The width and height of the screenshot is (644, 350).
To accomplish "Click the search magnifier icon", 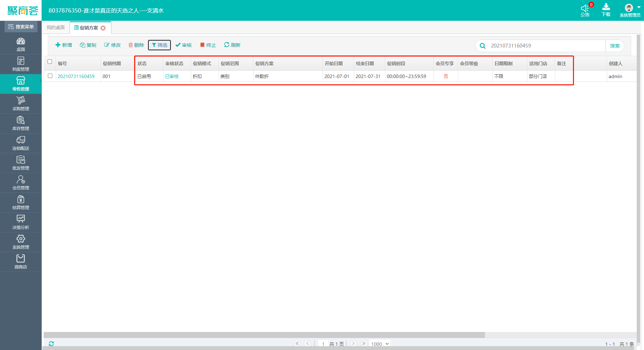I will [x=482, y=46].
